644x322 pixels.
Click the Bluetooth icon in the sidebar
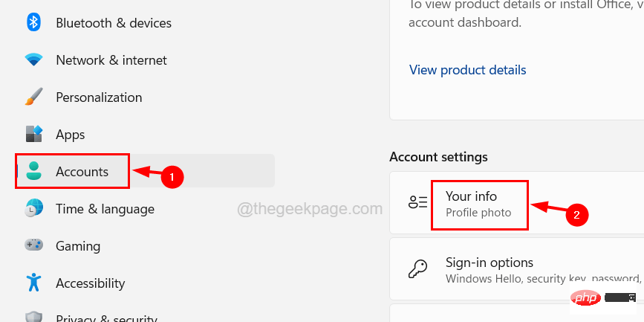[x=33, y=22]
